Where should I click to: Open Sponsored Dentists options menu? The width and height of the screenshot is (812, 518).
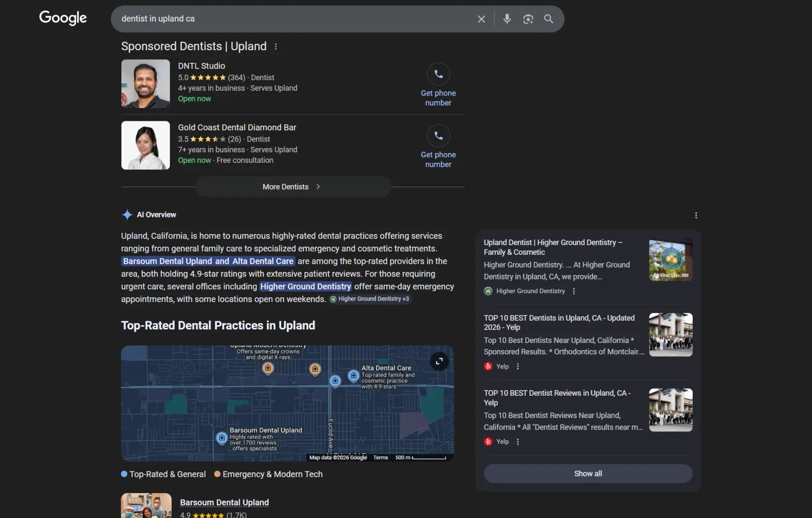276,47
